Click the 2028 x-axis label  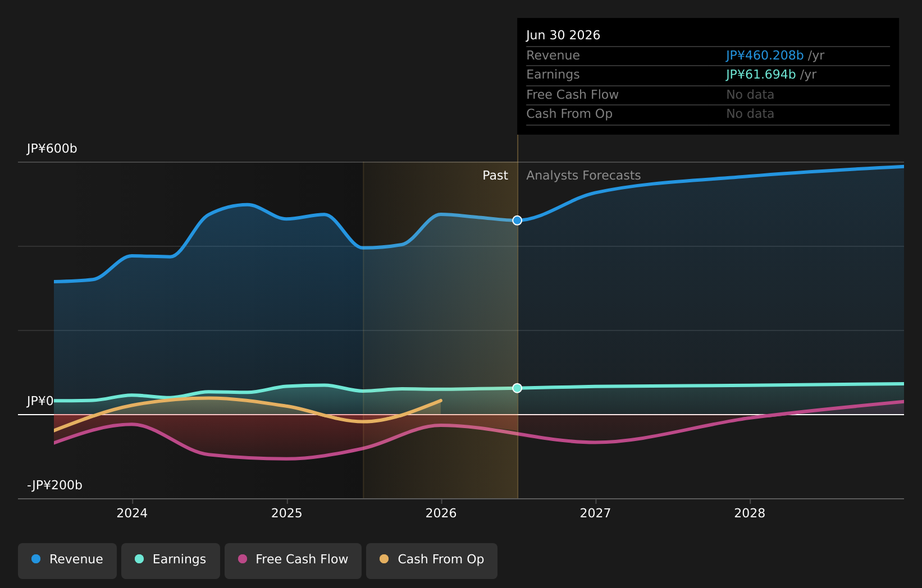[750, 513]
